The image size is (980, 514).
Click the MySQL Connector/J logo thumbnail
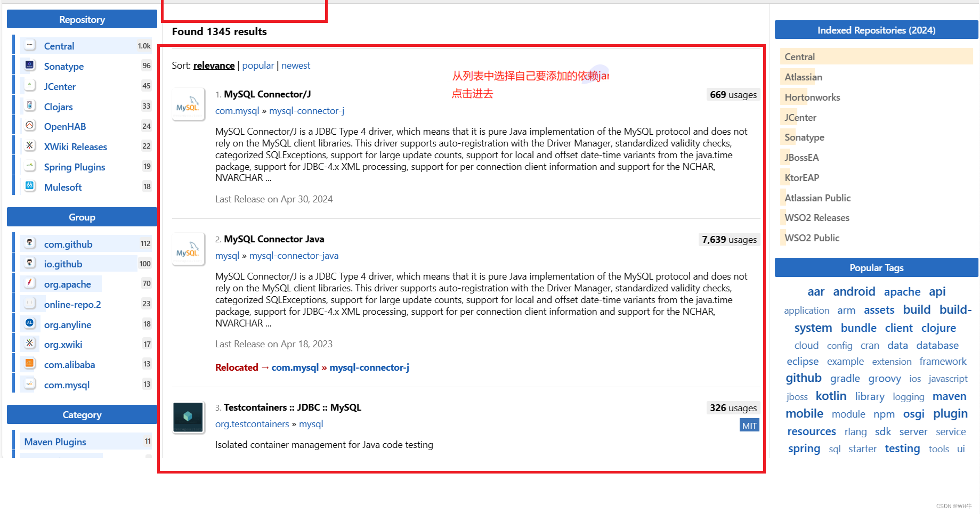[188, 104]
